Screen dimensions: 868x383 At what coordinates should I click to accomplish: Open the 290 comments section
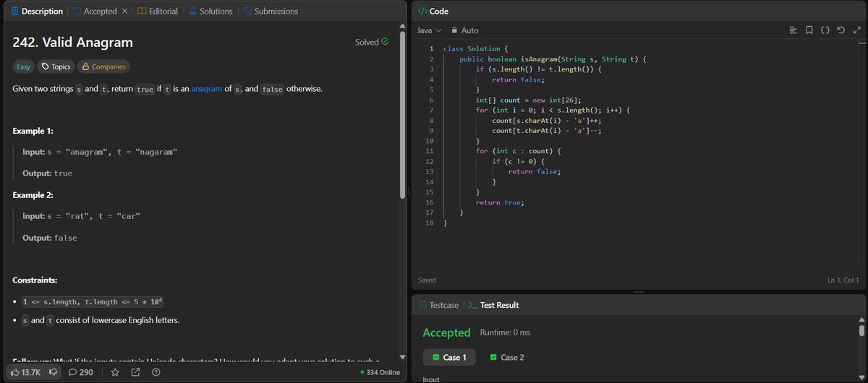[81, 372]
